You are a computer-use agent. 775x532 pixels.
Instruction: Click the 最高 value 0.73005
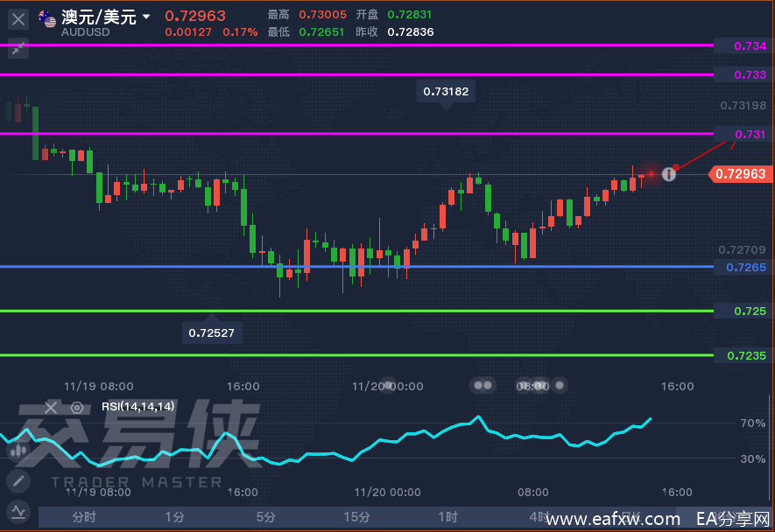point(323,15)
